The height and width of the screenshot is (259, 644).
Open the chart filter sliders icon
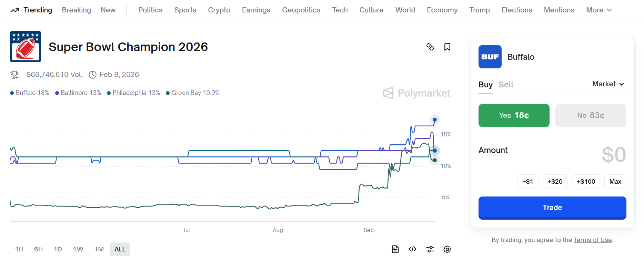coord(430,249)
